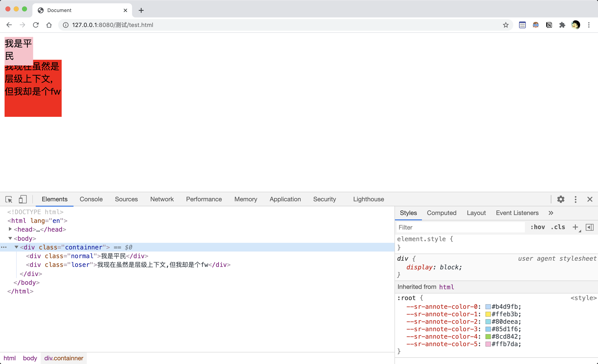Select body in the breadcrumb bar
Screen dimensions: 598x364
click(x=30, y=358)
